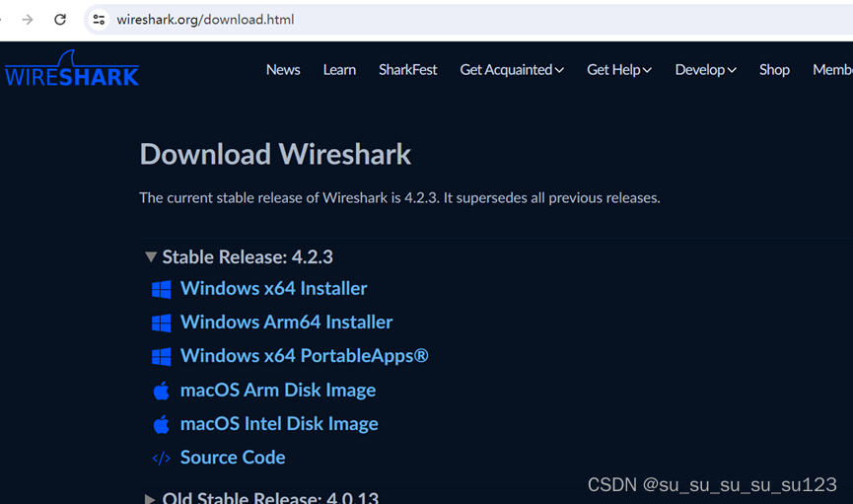
Task: Open the Shop menu item
Action: click(x=774, y=70)
